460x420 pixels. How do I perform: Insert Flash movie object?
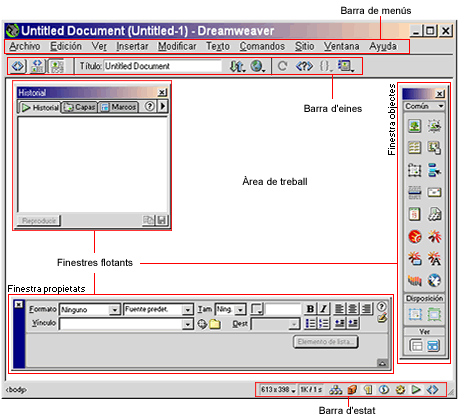414,236
